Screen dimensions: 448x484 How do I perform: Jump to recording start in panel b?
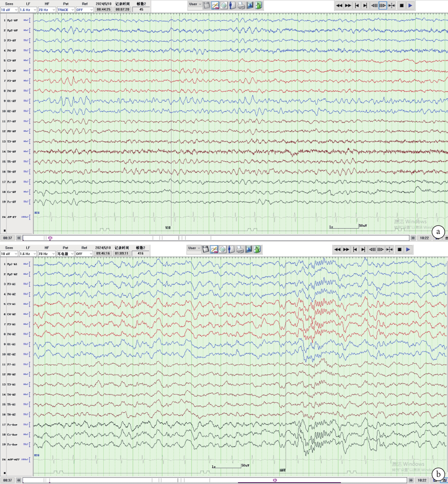(x=355, y=249)
